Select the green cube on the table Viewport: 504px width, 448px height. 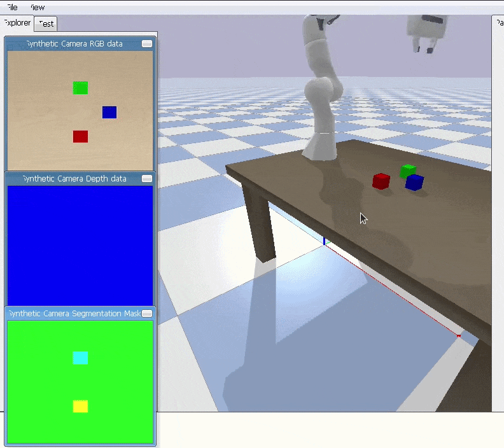[407, 170]
